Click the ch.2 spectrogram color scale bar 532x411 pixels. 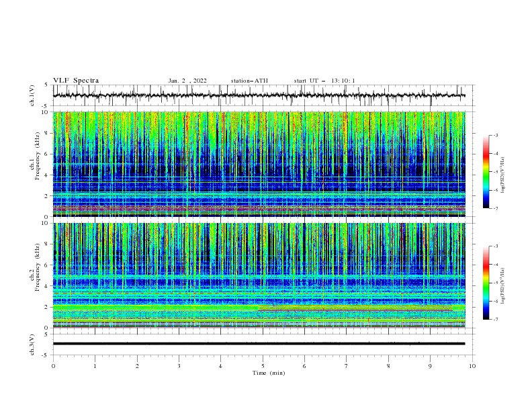(x=486, y=283)
